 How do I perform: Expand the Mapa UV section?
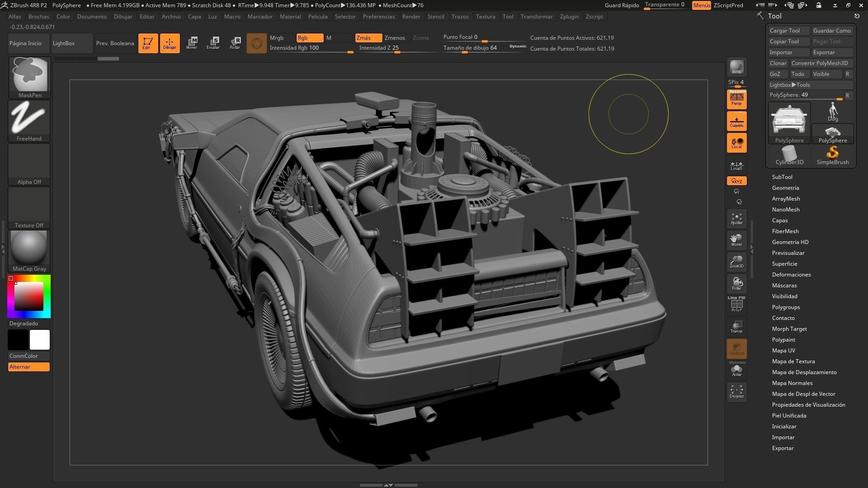pos(783,351)
